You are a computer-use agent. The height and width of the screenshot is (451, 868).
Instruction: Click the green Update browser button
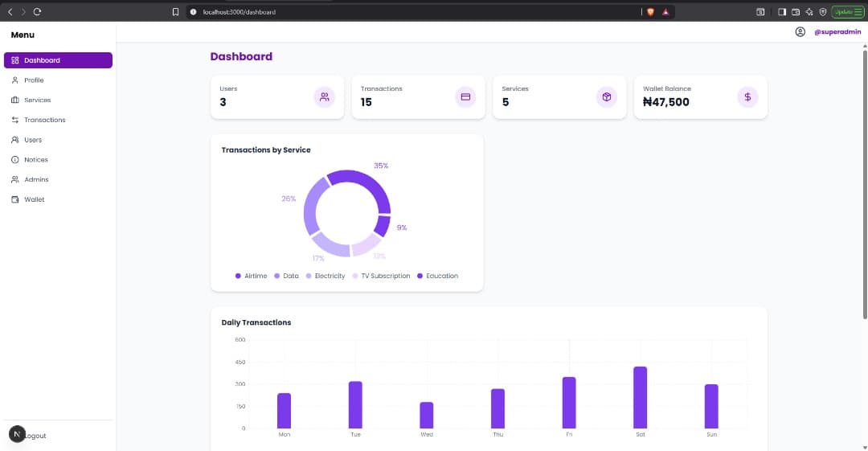click(848, 11)
